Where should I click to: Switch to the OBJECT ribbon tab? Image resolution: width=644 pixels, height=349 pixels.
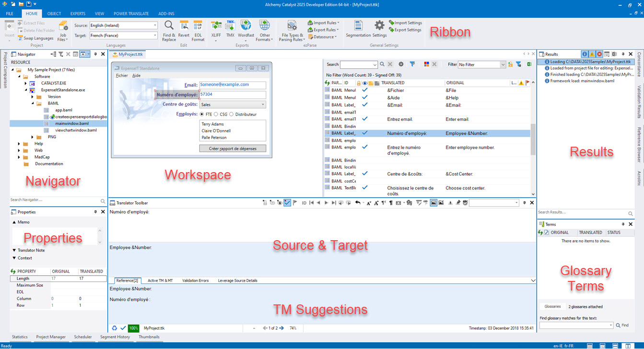click(x=54, y=14)
